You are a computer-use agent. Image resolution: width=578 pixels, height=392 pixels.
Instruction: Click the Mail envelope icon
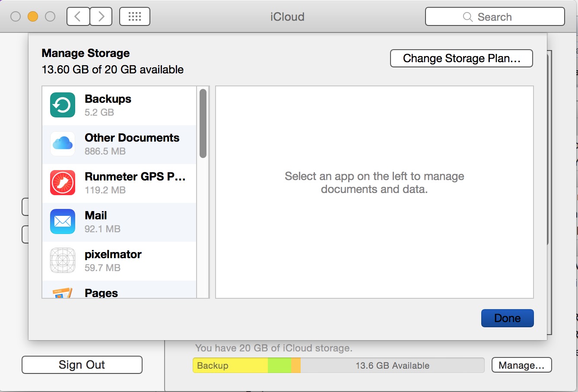[63, 221]
